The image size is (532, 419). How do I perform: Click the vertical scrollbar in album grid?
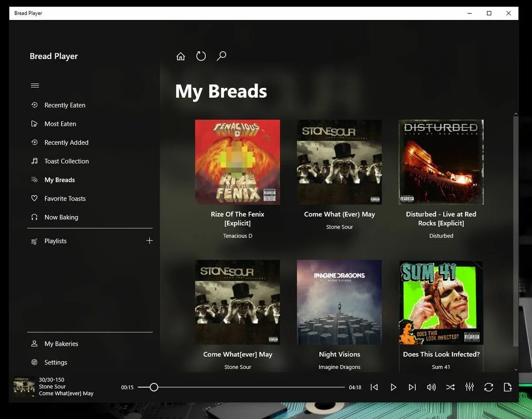[516, 231]
